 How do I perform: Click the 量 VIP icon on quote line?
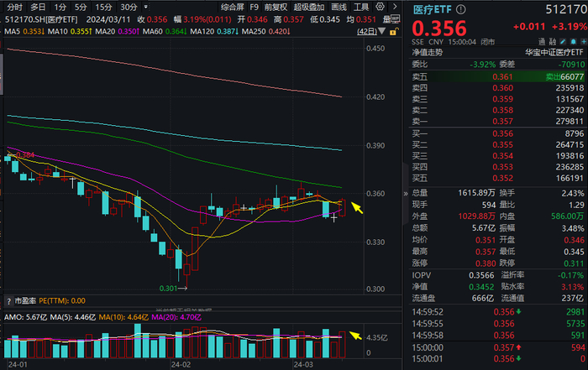coord(391,19)
